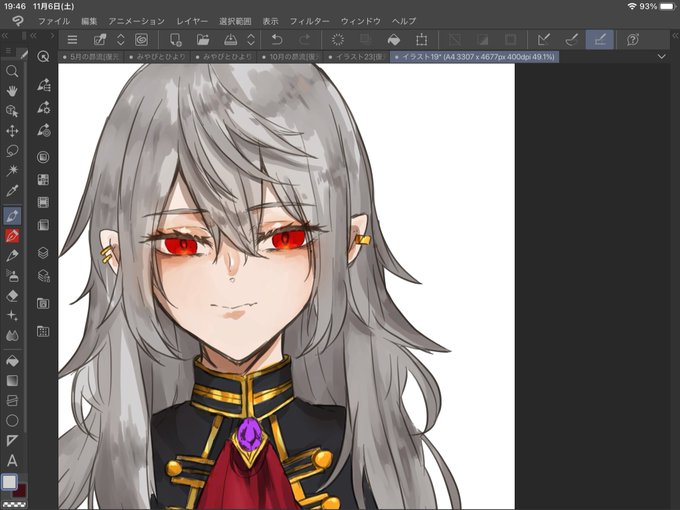Expand the stepper next to pen-edit icon
The width and height of the screenshot is (680, 510).
click(x=121, y=40)
